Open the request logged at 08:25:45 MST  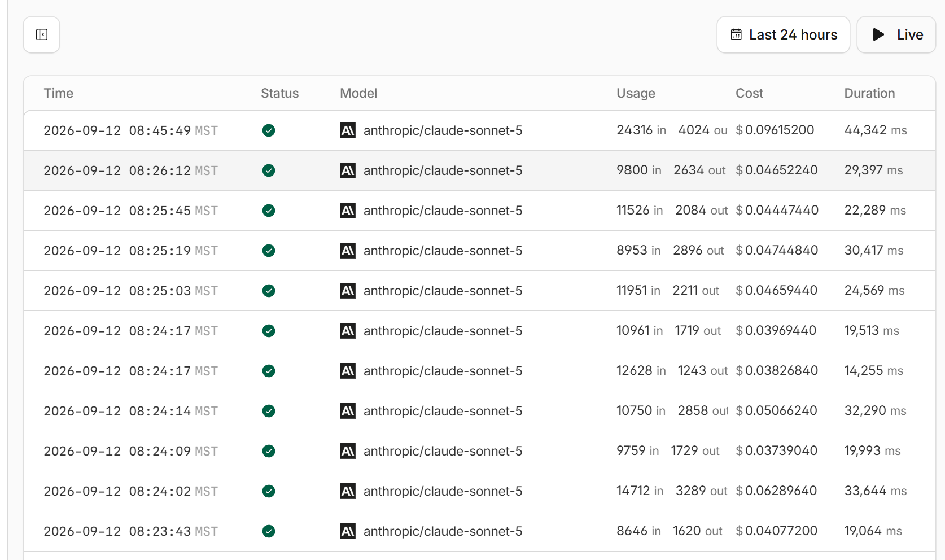point(479,211)
